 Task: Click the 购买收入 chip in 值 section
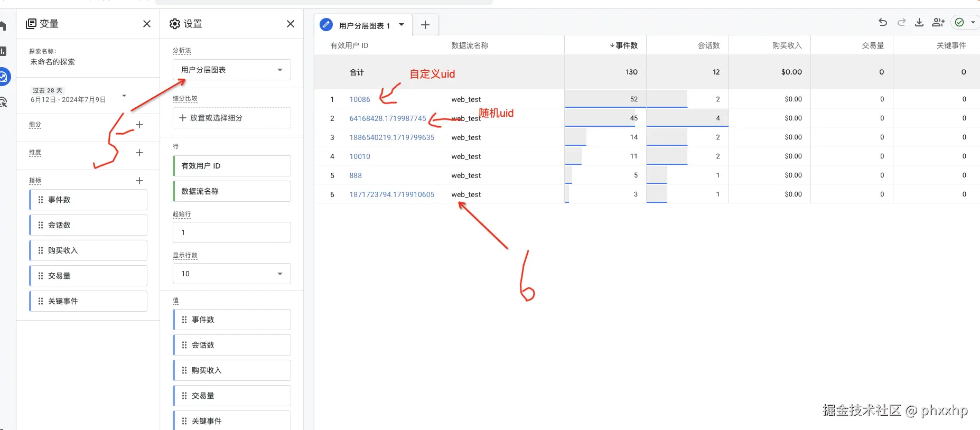(x=232, y=370)
